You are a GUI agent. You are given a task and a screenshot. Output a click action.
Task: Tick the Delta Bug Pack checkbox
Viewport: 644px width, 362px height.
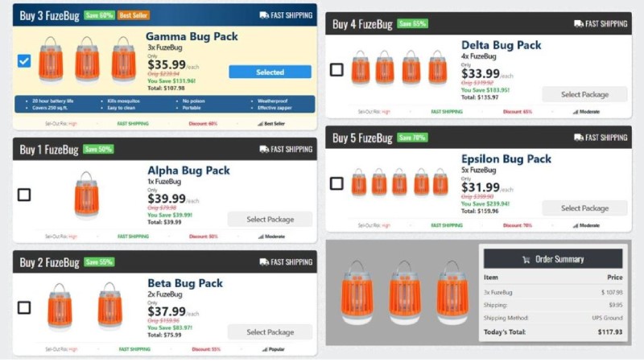(336, 69)
